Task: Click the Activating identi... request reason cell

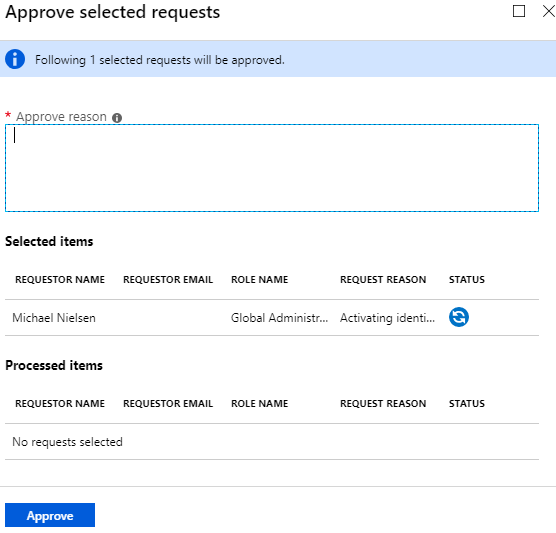Action: pos(387,318)
